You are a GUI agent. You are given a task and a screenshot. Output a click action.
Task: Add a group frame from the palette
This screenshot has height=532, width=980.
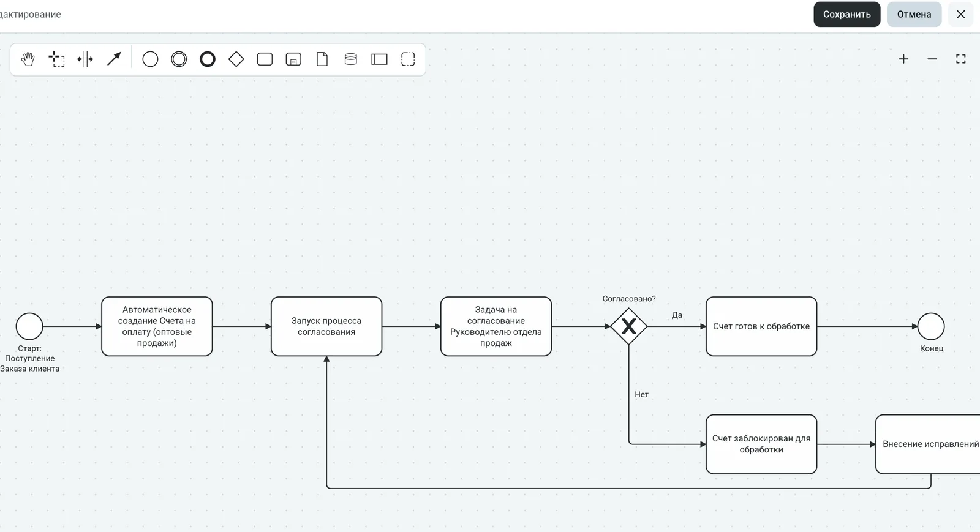[408, 59]
